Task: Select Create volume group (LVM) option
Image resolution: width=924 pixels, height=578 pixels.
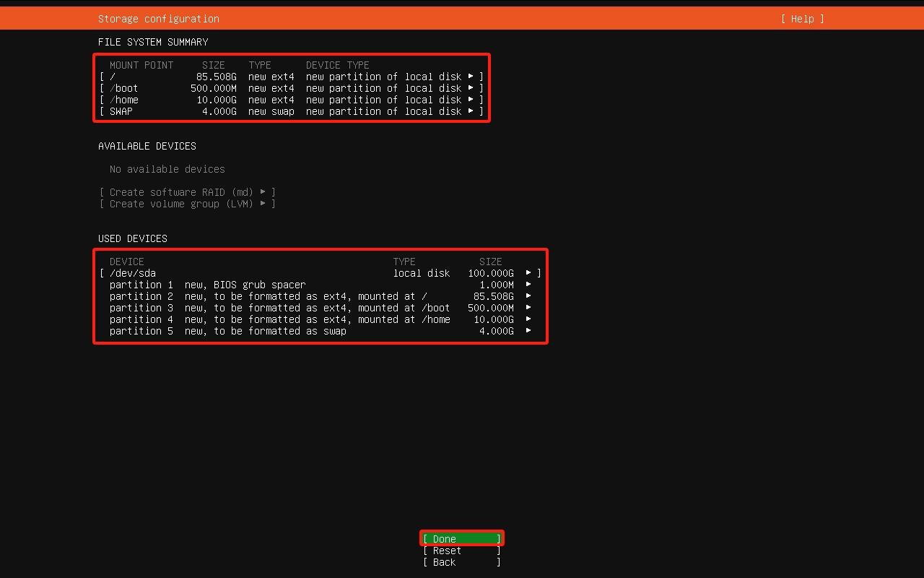Action: 188,204
